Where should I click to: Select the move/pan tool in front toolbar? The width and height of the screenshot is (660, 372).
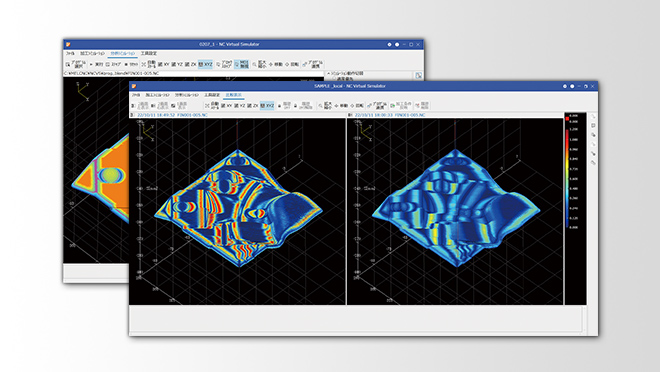coord(341,106)
